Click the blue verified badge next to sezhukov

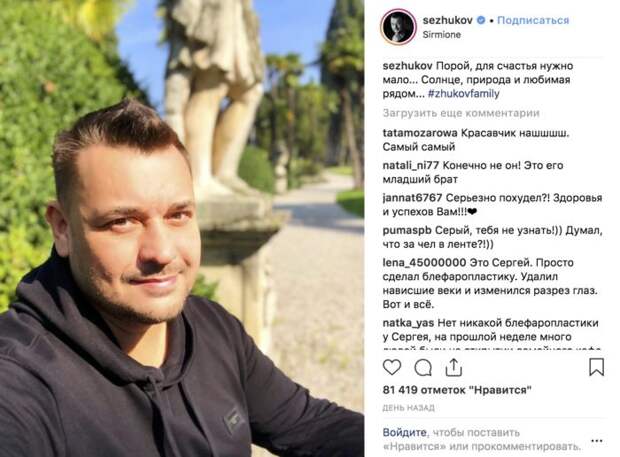pyautogui.click(x=481, y=20)
